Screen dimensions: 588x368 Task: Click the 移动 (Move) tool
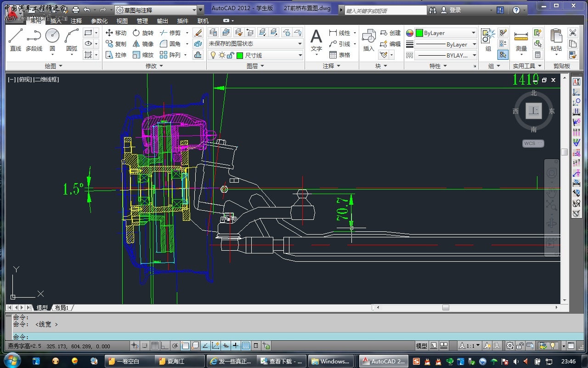point(116,33)
